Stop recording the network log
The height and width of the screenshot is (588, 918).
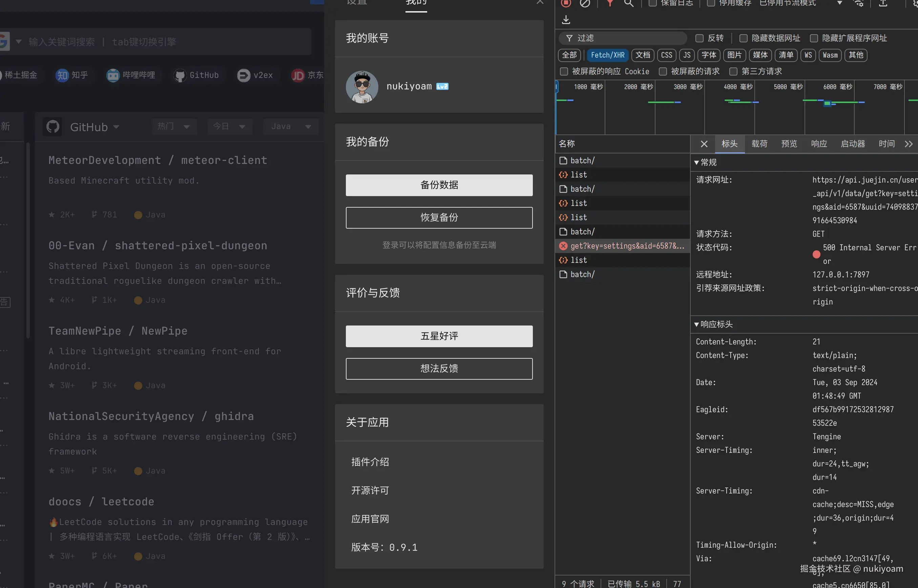coord(566,4)
